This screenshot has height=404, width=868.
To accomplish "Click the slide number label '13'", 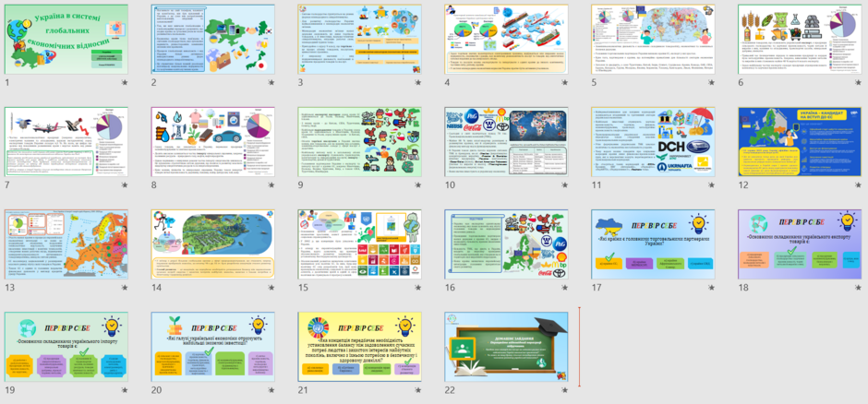I will [x=9, y=288].
